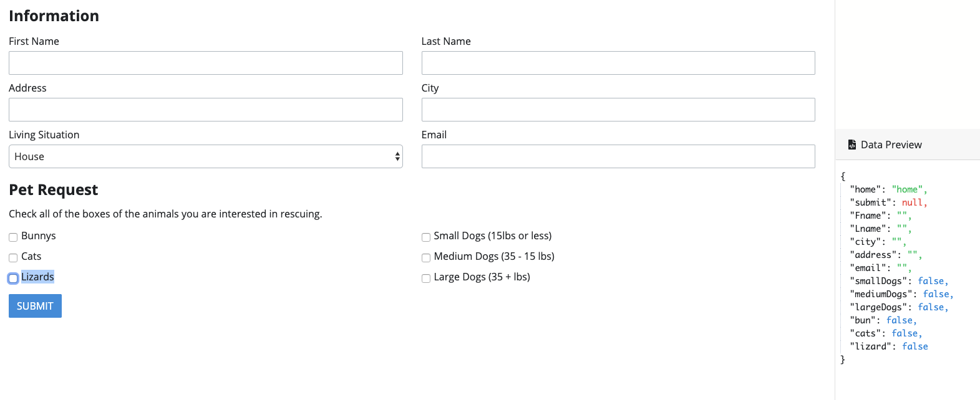Click the Email input field

[x=618, y=156]
